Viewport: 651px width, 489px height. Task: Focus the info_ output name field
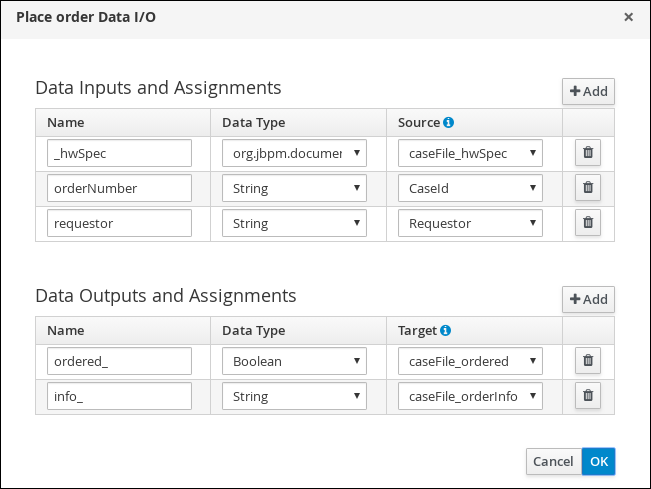coord(119,397)
